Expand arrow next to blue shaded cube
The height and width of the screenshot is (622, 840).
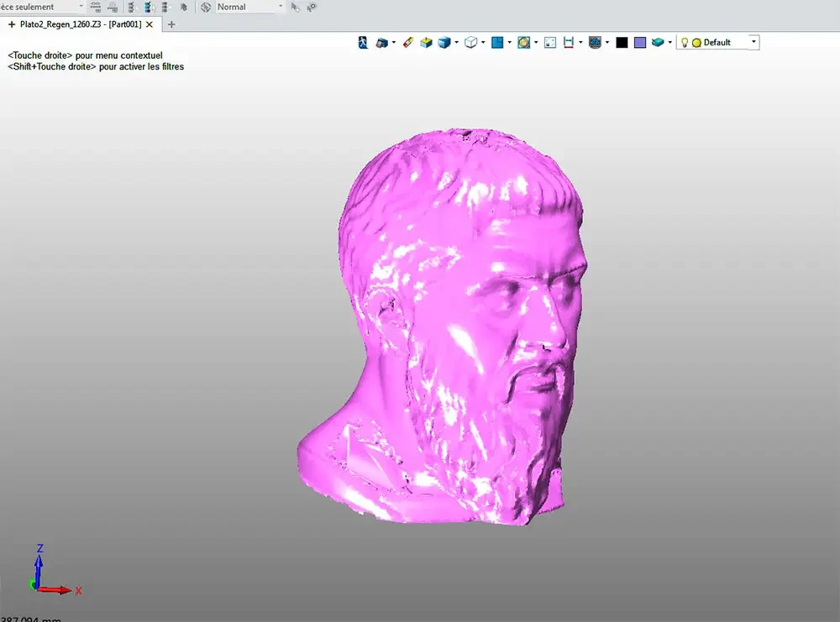(456, 42)
